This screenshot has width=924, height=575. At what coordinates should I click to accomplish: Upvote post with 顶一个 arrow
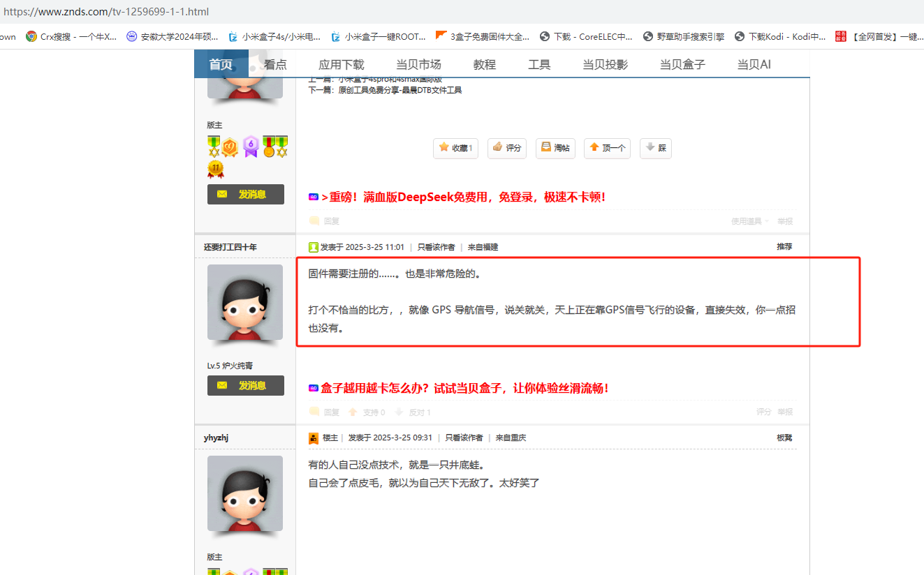[x=607, y=148]
